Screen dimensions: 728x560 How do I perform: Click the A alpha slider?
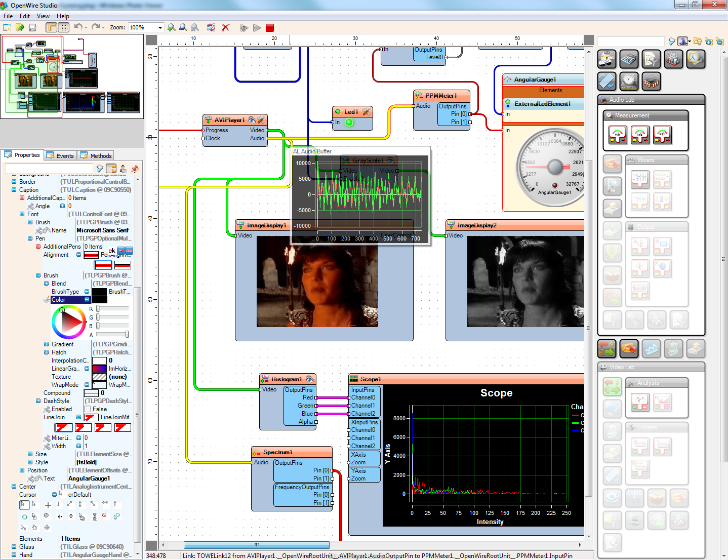(x=112, y=334)
